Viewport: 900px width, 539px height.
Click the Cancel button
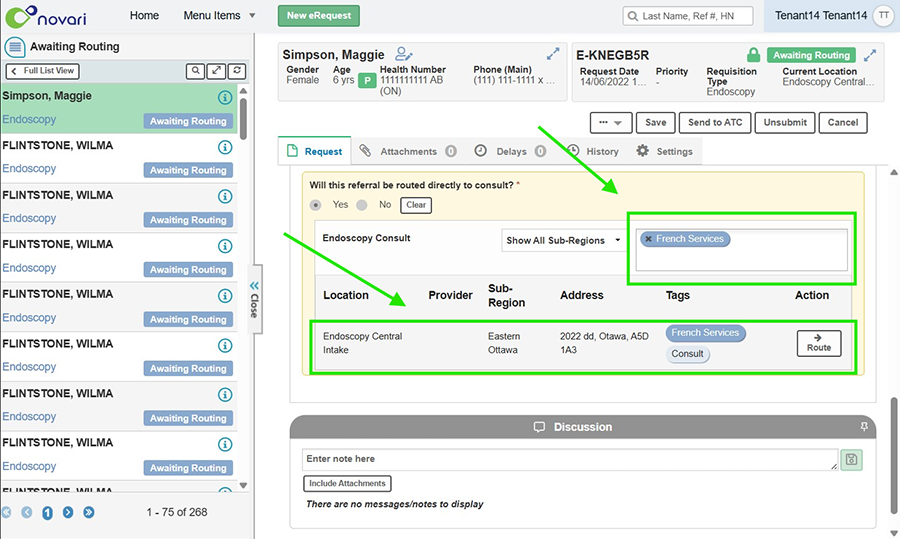tap(843, 122)
